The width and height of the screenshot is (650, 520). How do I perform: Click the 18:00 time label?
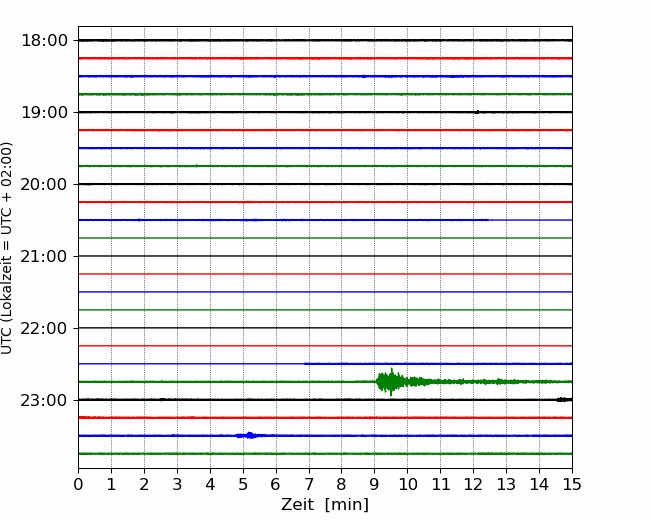pos(44,41)
